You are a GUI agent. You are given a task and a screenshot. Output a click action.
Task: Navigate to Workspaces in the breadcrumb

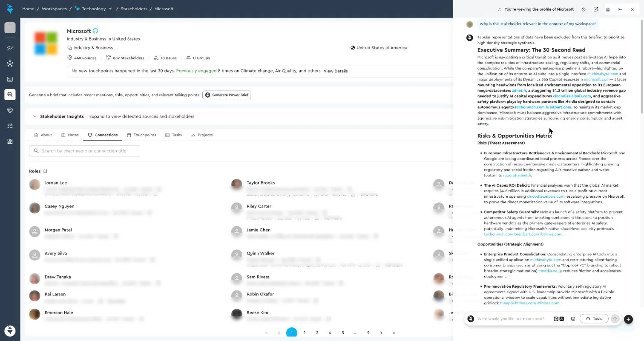click(54, 9)
